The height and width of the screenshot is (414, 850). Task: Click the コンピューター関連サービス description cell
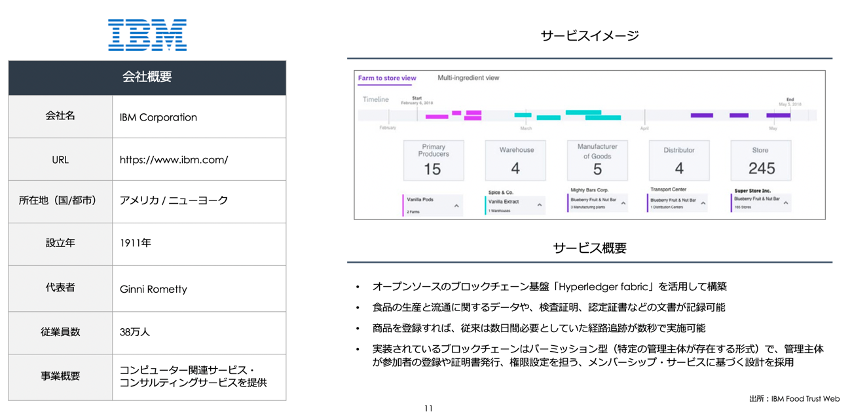[x=199, y=377]
